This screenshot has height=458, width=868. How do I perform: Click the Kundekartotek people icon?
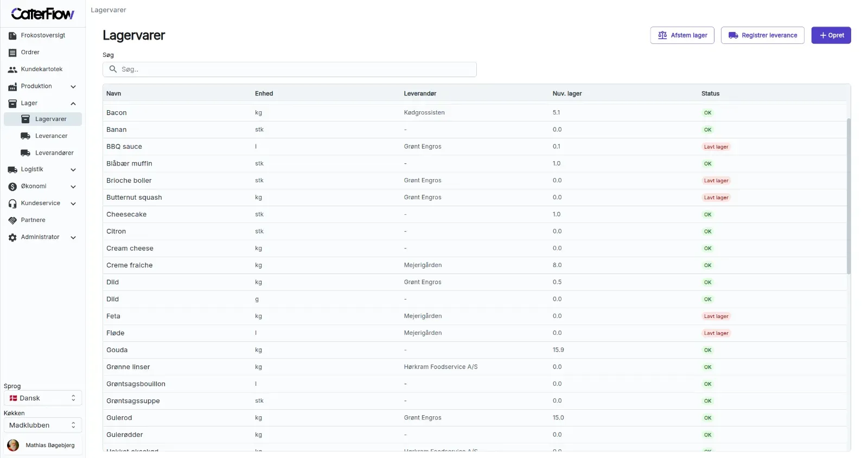pyautogui.click(x=12, y=69)
